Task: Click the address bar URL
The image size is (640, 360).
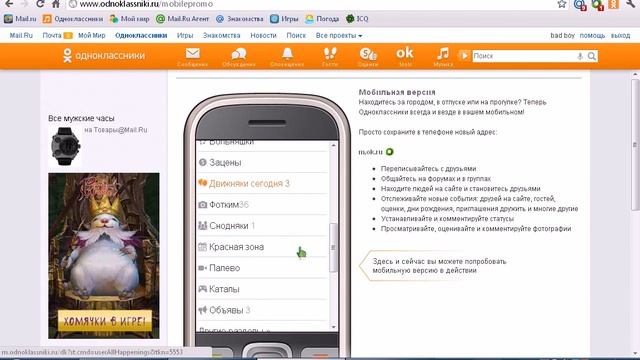Action: tap(146, 4)
